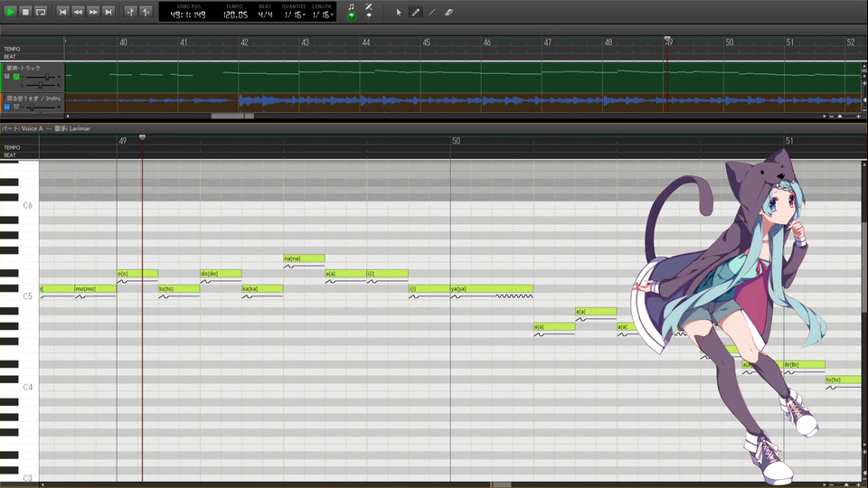Viewport: 868px width, 488px height.
Task: Select the do[do] note
Action: pyautogui.click(x=221, y=273)
